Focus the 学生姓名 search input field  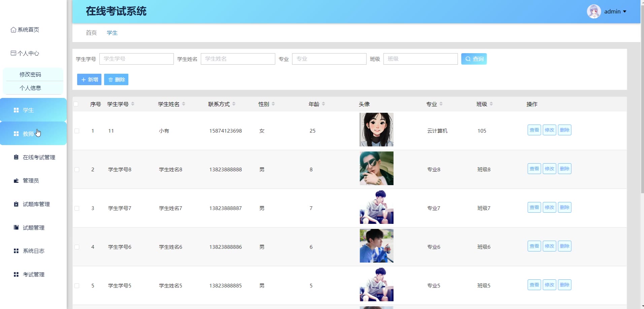(x=238, y=59)
